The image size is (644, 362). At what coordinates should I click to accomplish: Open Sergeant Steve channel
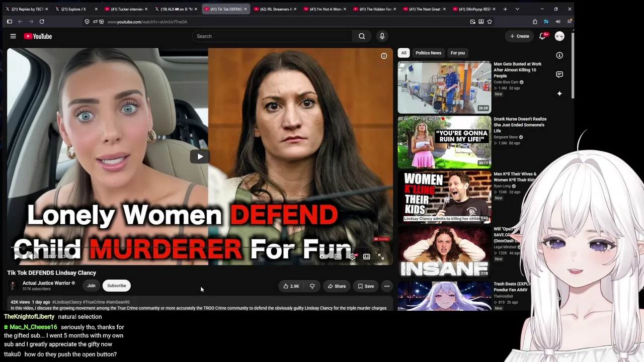point(506,137)
